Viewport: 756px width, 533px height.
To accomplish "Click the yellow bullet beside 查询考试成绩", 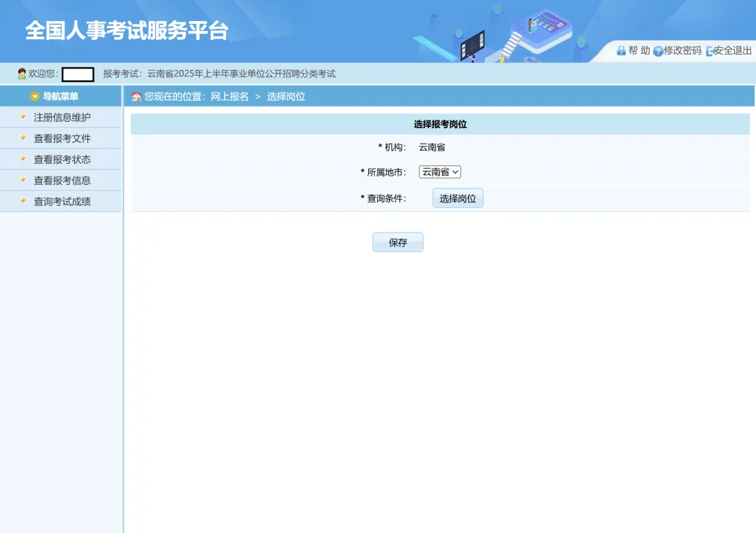I will (x=22, y=201).
